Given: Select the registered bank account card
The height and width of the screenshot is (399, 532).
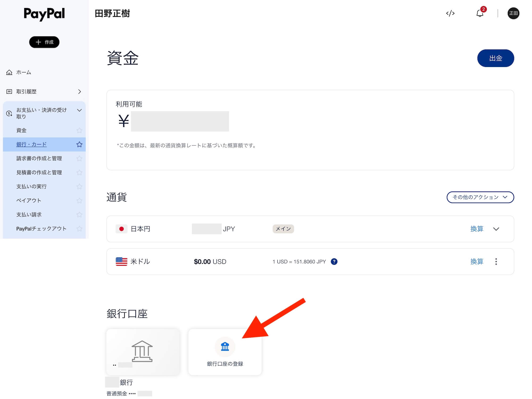Looking at the screenshot, I should [x=143, y=352].
